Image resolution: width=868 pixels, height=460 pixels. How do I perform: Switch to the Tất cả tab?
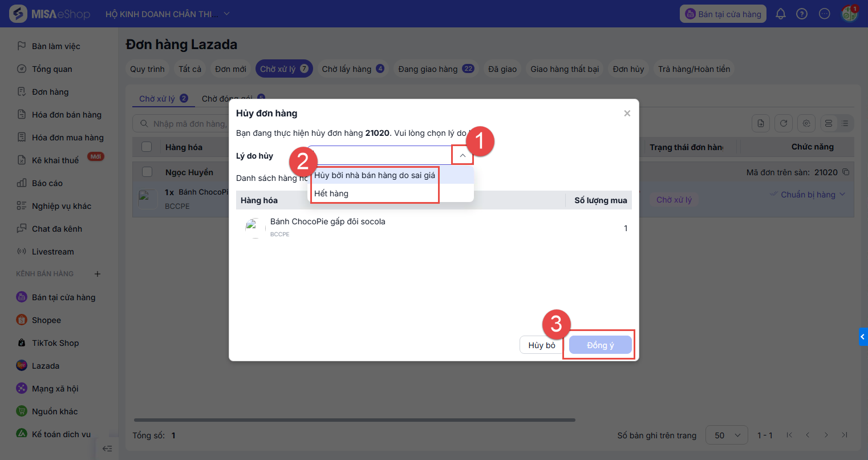[x=190, y=69]
